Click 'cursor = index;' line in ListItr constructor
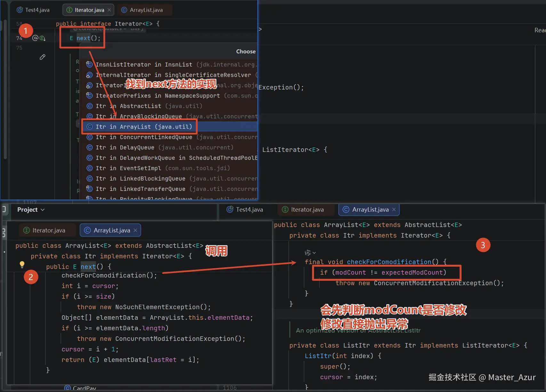 (x=349, y=377)
